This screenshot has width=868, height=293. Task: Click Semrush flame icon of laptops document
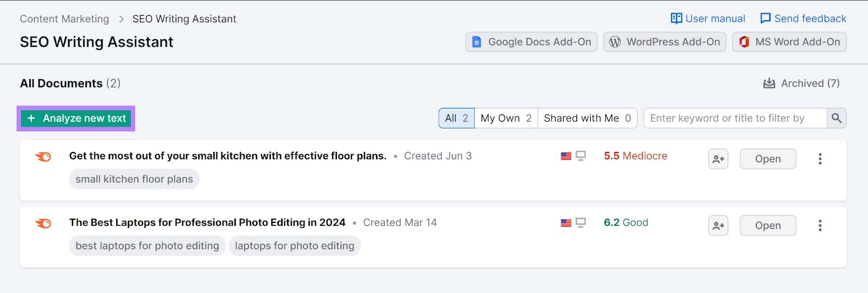[43, 224]
